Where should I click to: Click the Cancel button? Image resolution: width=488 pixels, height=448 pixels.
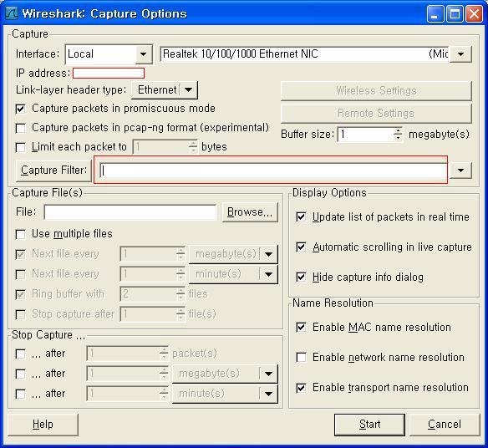[x=445, y=425]
